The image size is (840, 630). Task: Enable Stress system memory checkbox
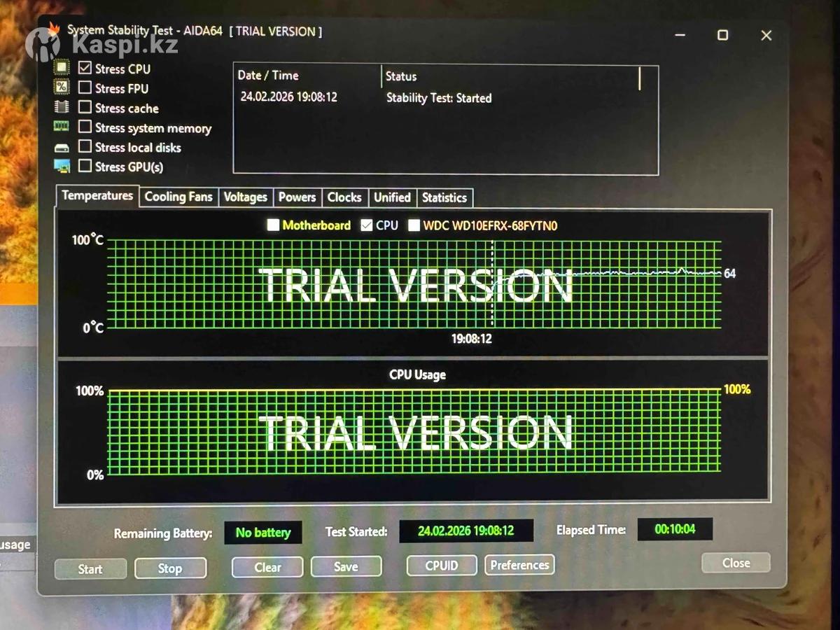coord(85,127)
